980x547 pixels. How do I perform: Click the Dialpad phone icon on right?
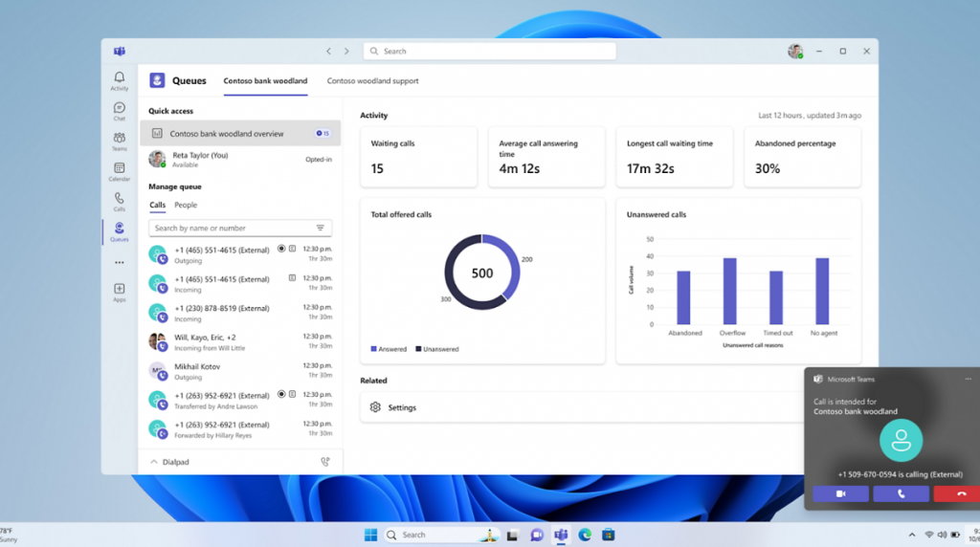click(x=325, y=462)
